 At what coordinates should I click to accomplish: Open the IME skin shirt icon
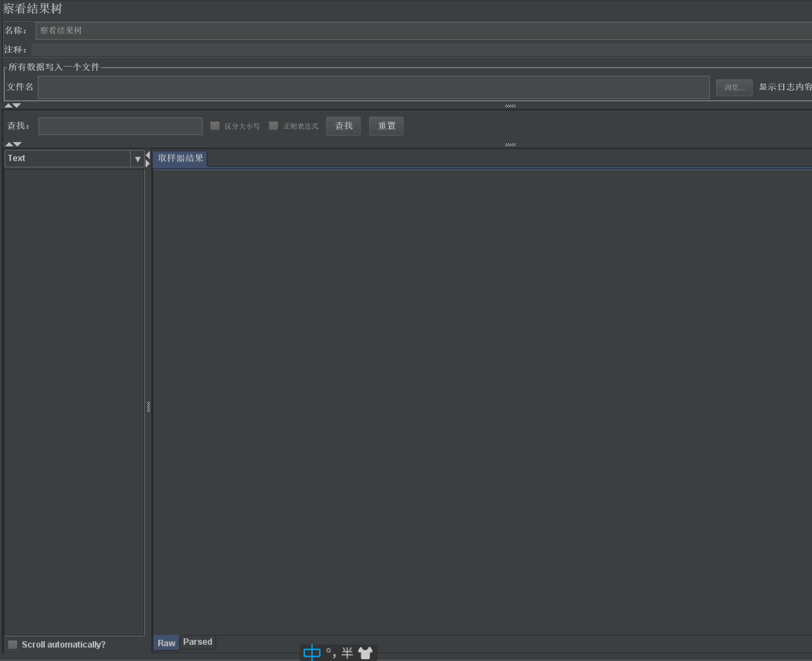coord(365,653)
